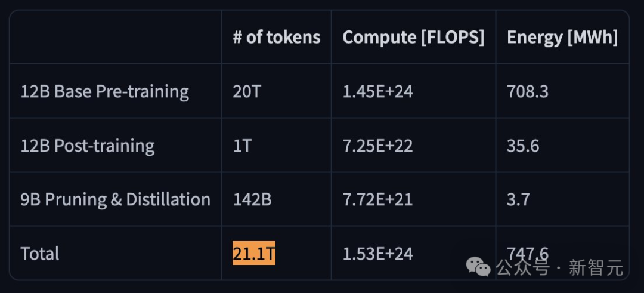Click the 708.3 energy value
Screen dimensions: 644x293
coord(528,91)
